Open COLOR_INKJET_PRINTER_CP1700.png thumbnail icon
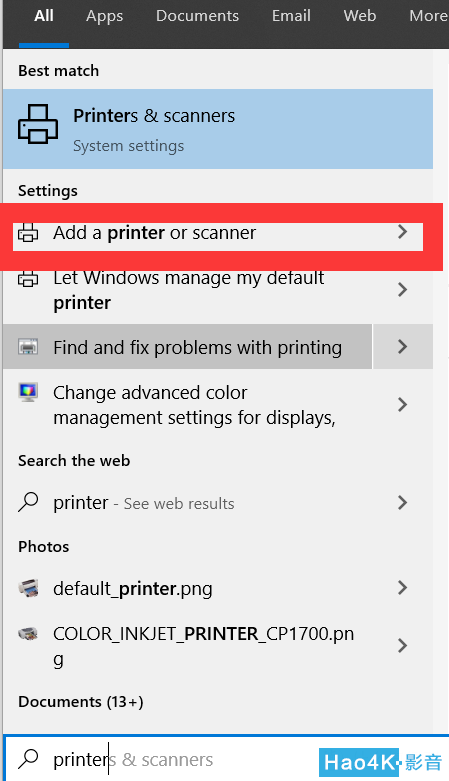The height and width of the screenshot is (781, 449). click(x=28, y=634)
